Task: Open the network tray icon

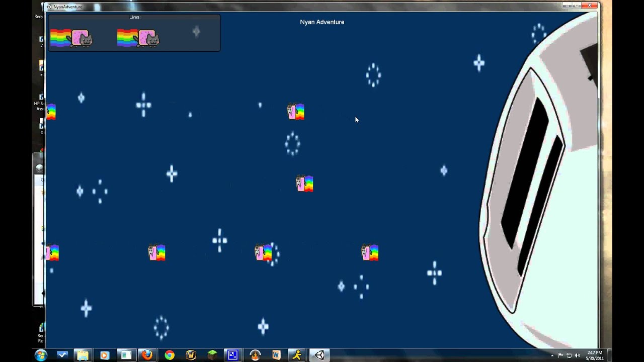Action: [x=569, y=355]
